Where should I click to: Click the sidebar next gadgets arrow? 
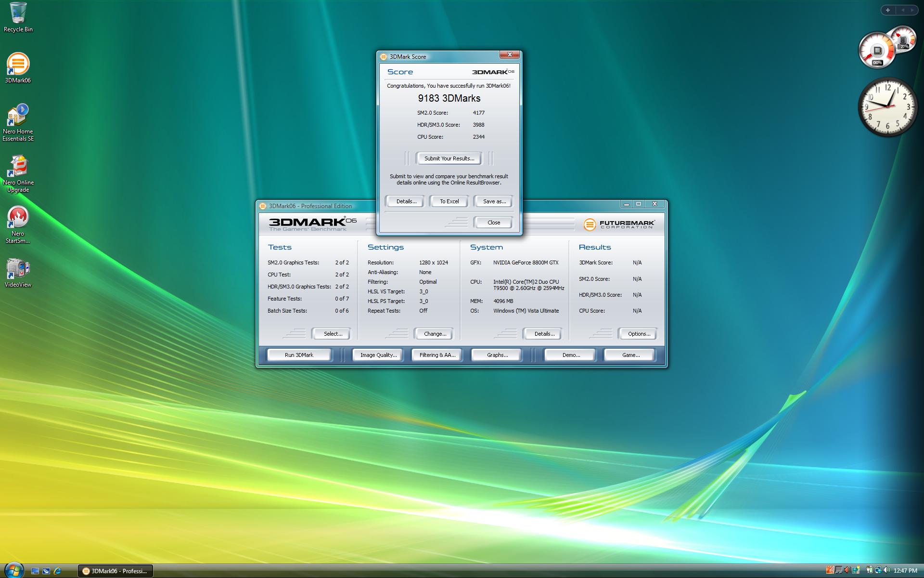pyautogui.click(x=912, y=10)
